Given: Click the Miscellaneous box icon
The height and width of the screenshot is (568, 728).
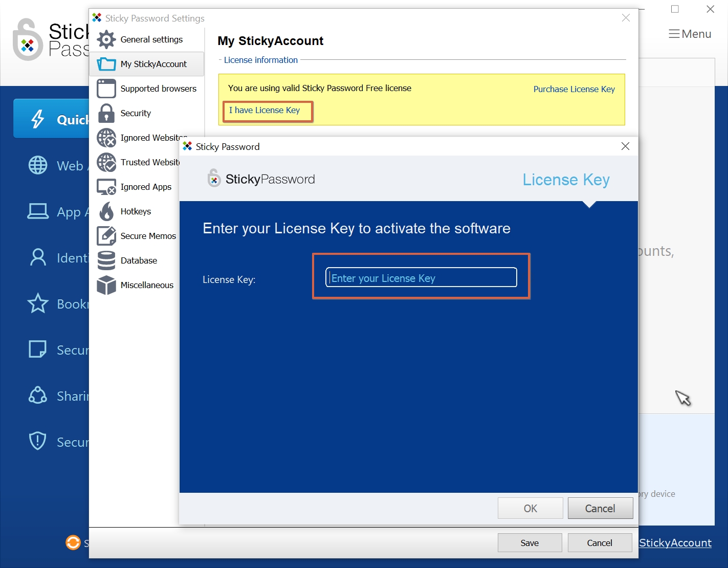Looking at the screenshot, I should pyautogui.click(x=106, y=285).
